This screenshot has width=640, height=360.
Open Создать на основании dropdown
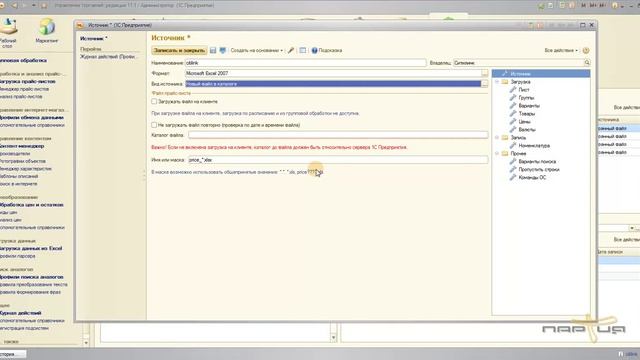256,50
